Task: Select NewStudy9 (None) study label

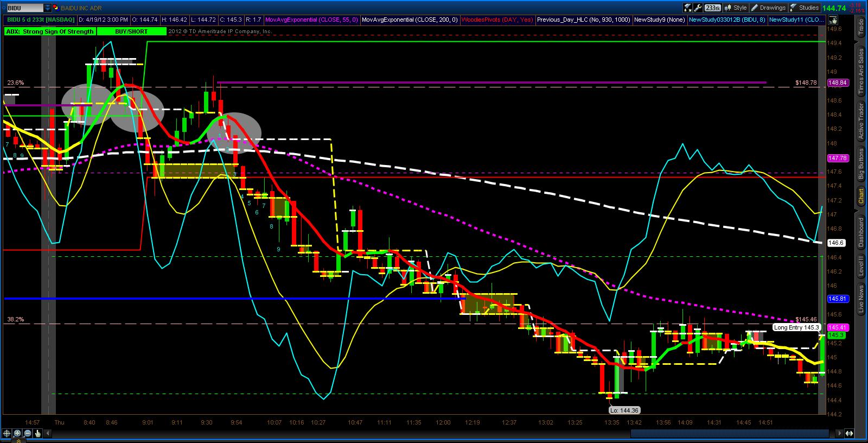Action: click(659, 20)
